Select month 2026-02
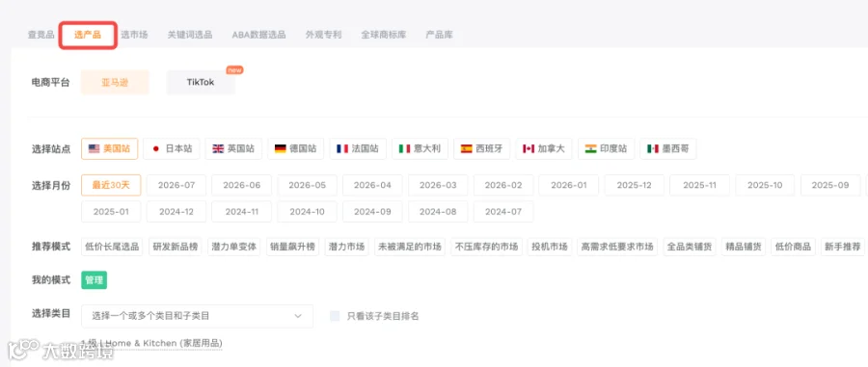The image size is (868, 367). pyautogui.click(x=503, y=185)
